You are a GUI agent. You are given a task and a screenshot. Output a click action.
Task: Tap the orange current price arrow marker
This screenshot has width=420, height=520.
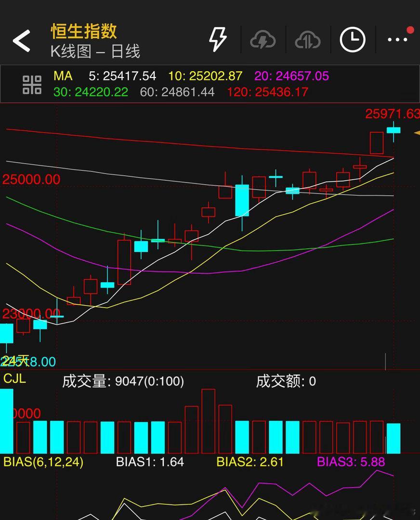pyautogui.click(x=417, y=133)
